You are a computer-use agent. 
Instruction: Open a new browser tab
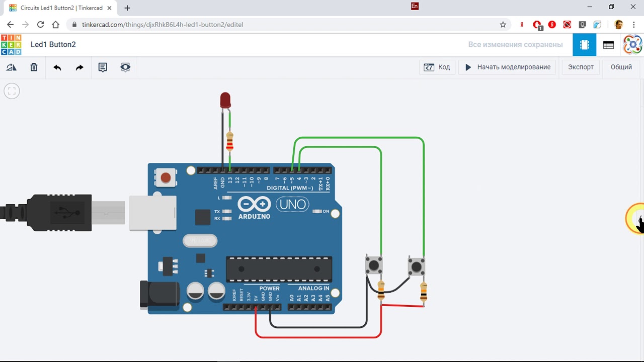click(x=127, y=8)
